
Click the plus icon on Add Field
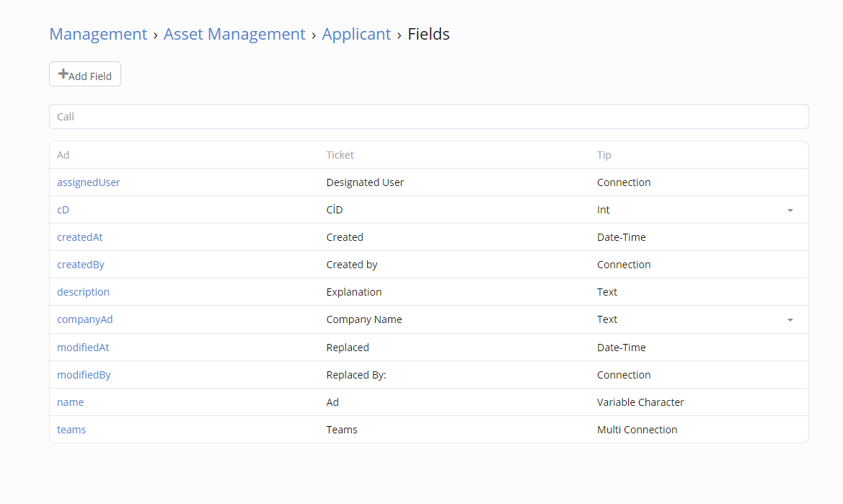pos(63,74)
